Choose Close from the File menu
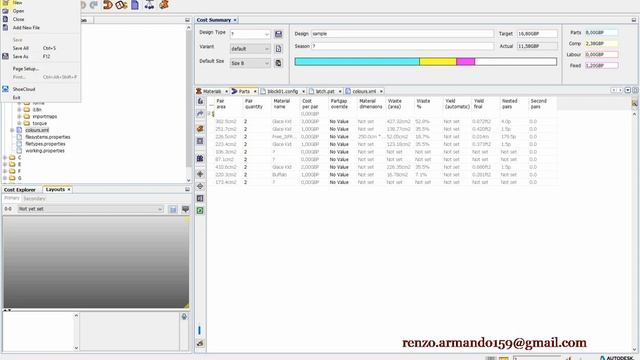The image size is (640, 360). tap(18, 19)
